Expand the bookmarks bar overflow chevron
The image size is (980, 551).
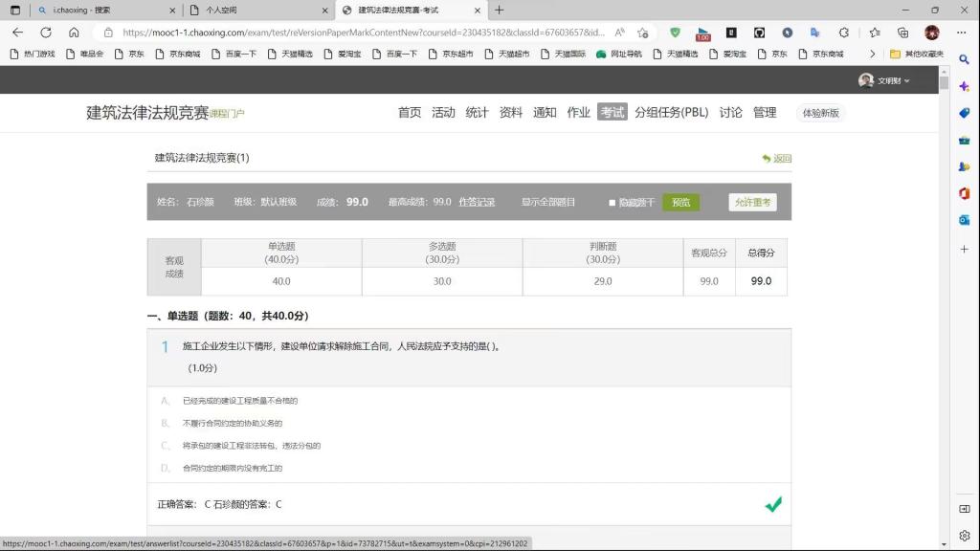[x=872, y=54]
